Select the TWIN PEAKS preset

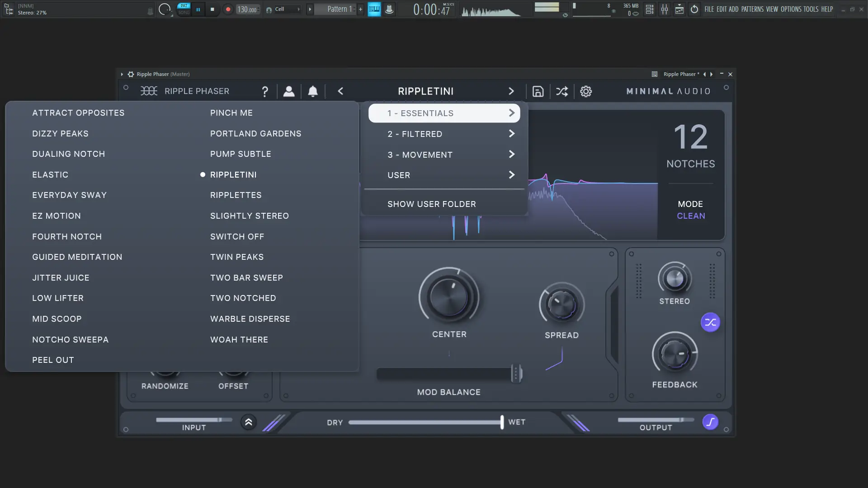[237, 257]
